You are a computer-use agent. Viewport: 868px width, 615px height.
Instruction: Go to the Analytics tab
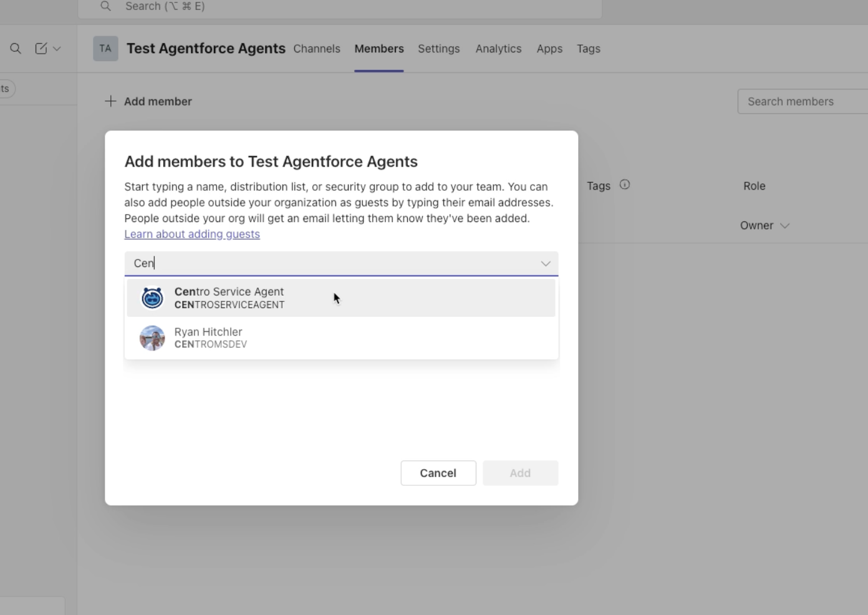click(x=498, y=49)
